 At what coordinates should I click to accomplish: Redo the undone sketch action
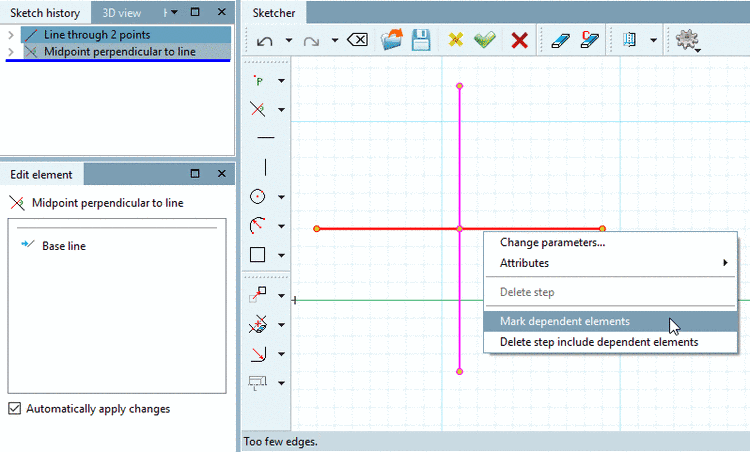click(x=311, y=41)
